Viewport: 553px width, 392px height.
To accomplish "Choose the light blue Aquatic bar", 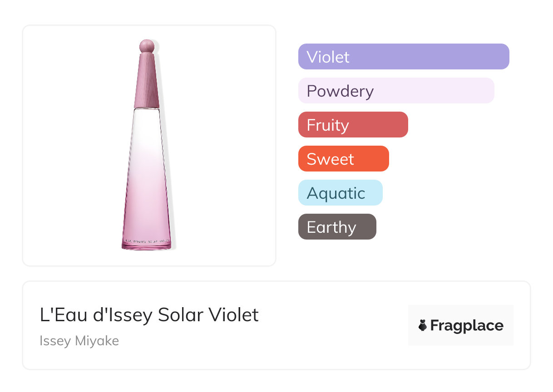I will pos(340,193).
